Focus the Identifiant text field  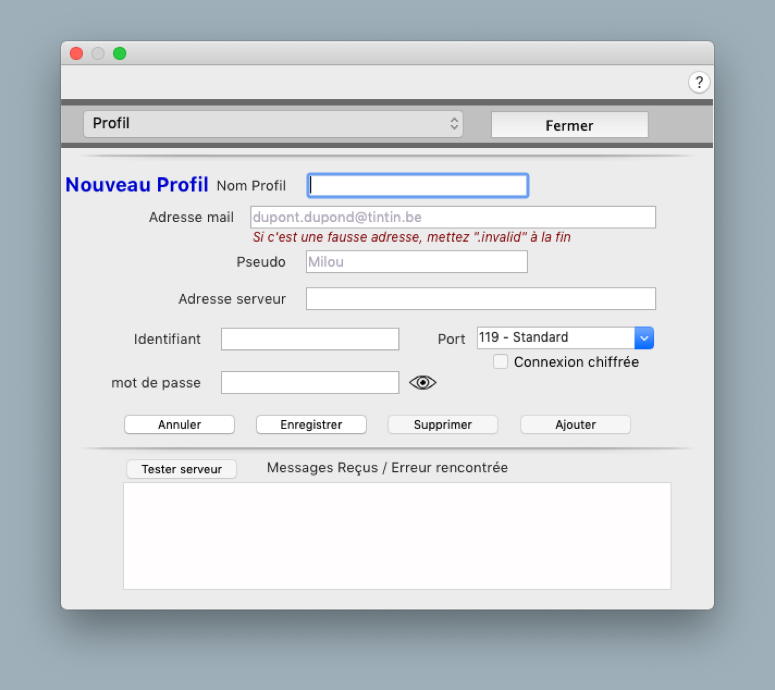click(x=310, y=339)
